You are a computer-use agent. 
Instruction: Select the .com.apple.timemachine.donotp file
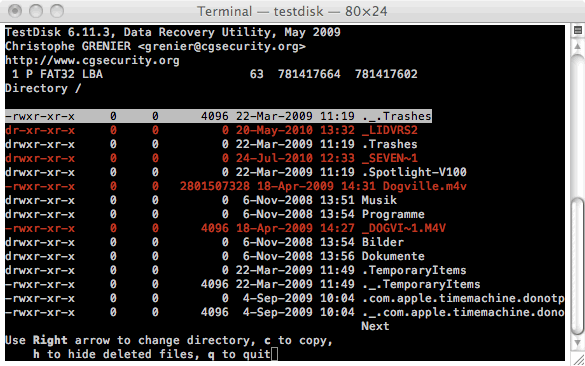[285, 298]
